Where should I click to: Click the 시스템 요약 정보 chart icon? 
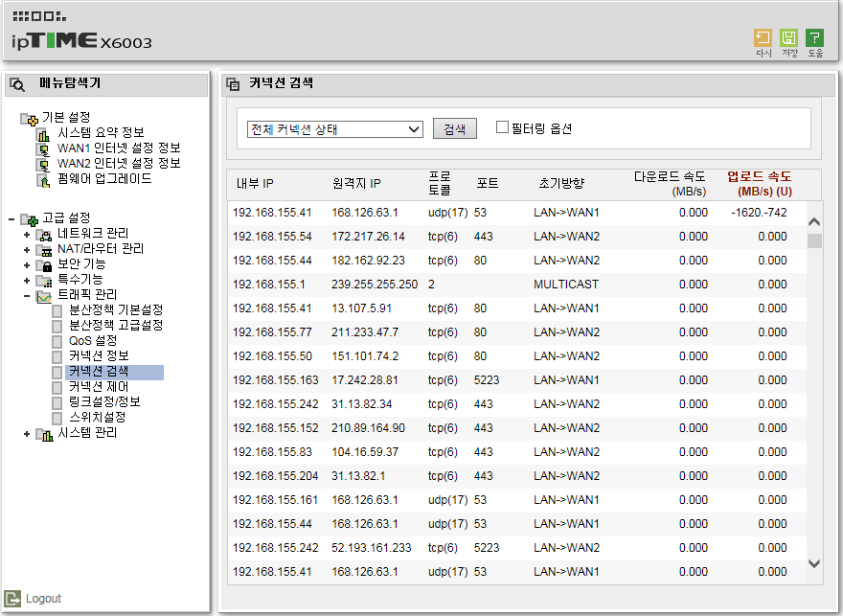click(x=44, y=133)
